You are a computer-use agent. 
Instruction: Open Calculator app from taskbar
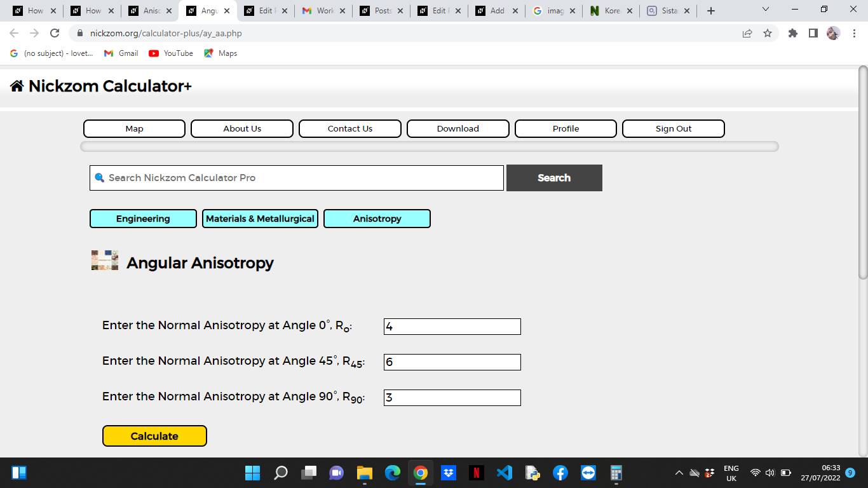point(616,473)
